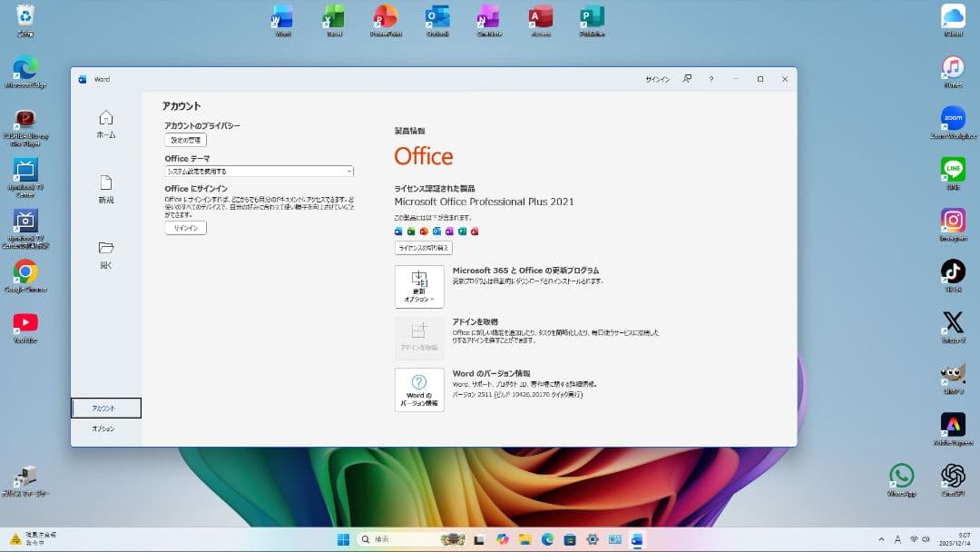
Task: Click the Outlook icon in product icon row
Action: pyautogui.click(x=435, y=232)
